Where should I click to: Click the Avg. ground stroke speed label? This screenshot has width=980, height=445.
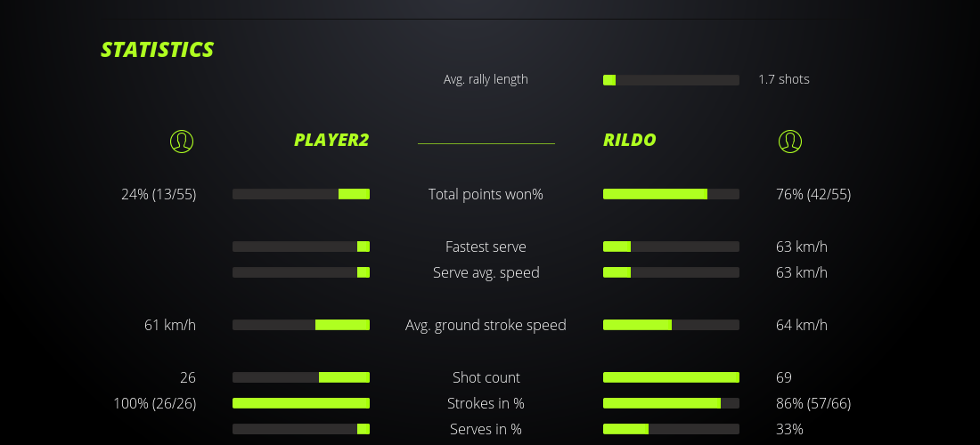point(486,325)
